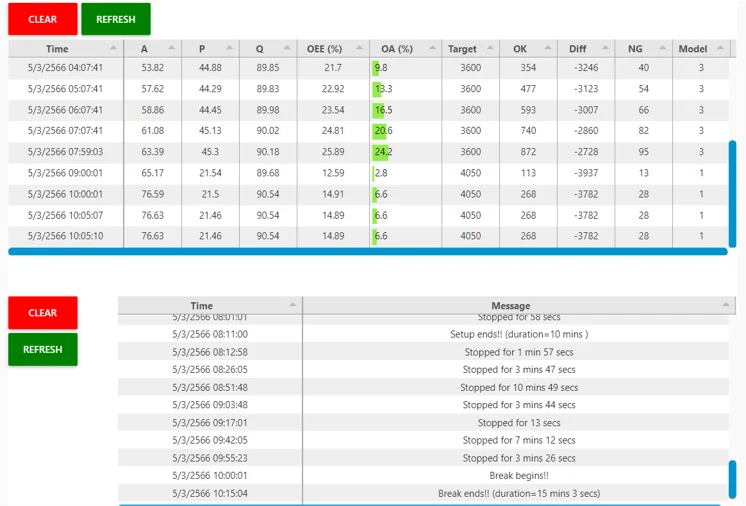Click the green REFRESH button above the OEE table
Viewport: 746px width, 506px height.
click(x=115, y=19)
